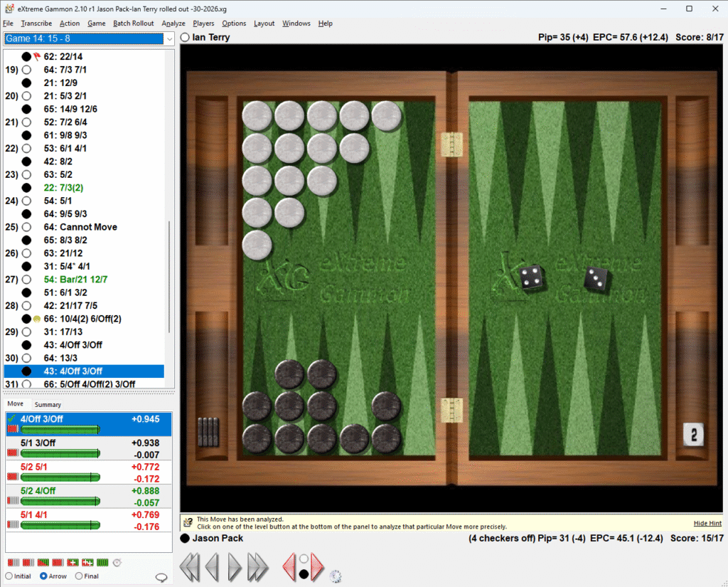This screenshot has height=587, width=728.
Task: Click the gear settings icon near navigation
Action: point(336,577)
